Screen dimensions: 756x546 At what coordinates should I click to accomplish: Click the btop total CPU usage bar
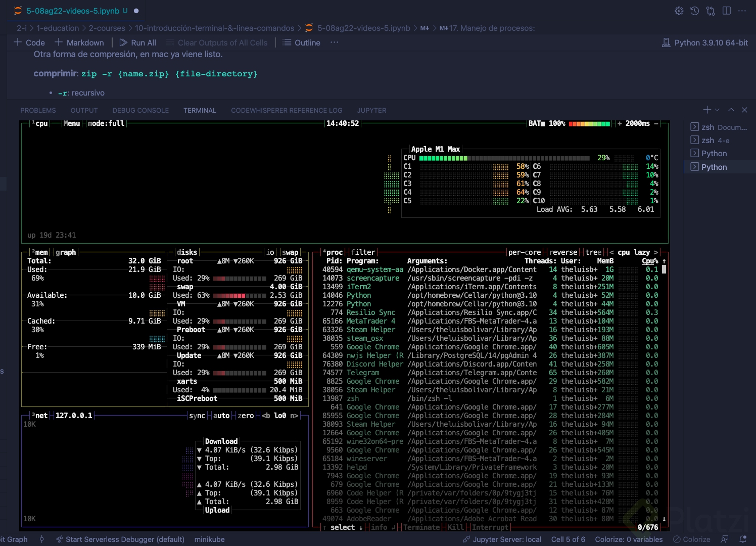[x=504, y=158]
